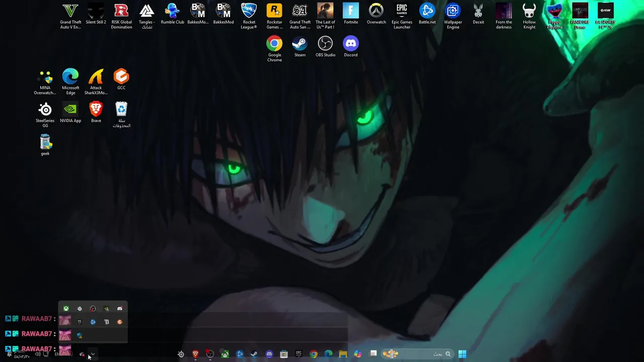Viewport: 644px width, 362px height.
Task: Open RISK Global Domination shortcut
Action: pos(121,16)
